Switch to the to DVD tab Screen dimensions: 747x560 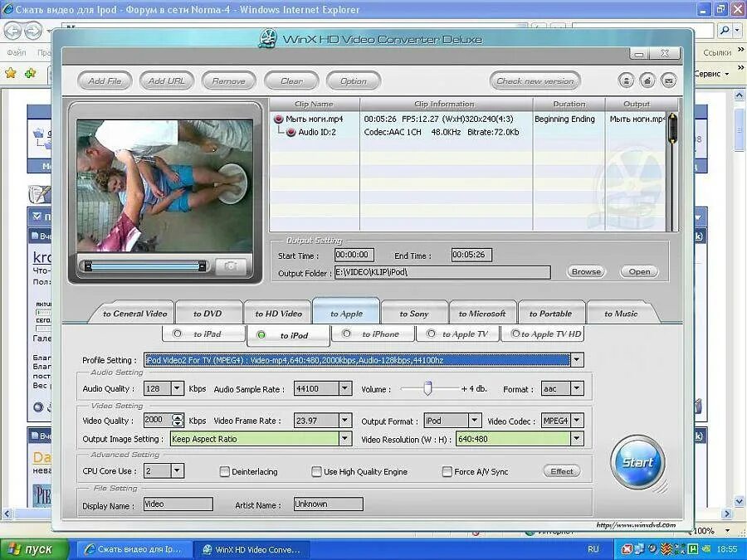(x=207, y=314)
